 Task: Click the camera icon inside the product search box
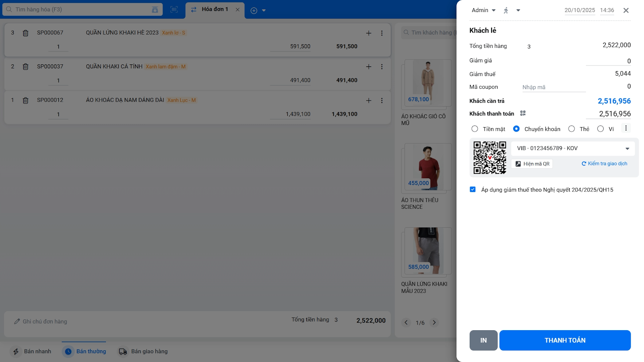pos(155,10)
